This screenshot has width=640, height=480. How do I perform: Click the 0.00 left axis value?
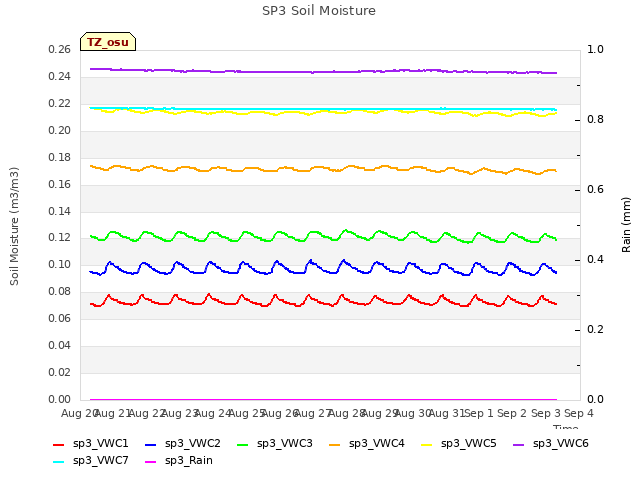[60, 399]
